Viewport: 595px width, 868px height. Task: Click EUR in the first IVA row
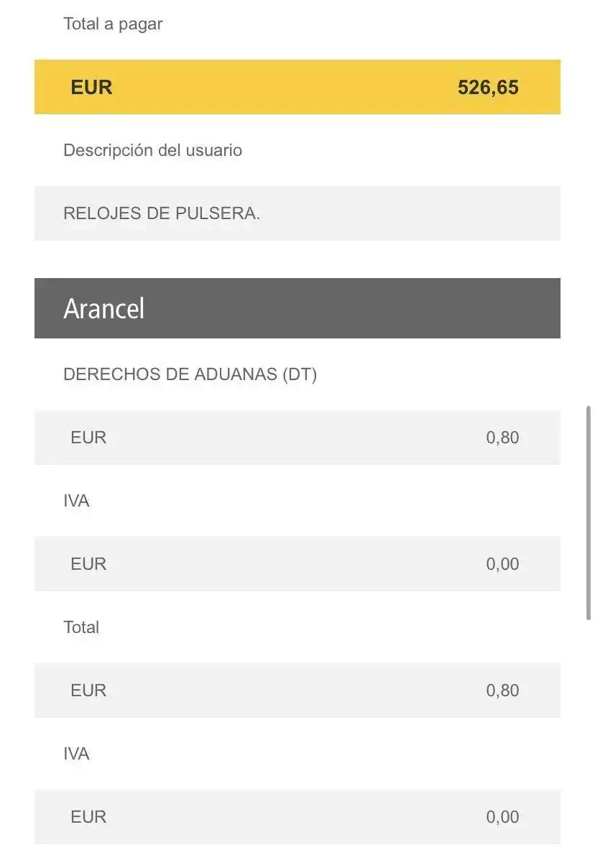point(88,564)
